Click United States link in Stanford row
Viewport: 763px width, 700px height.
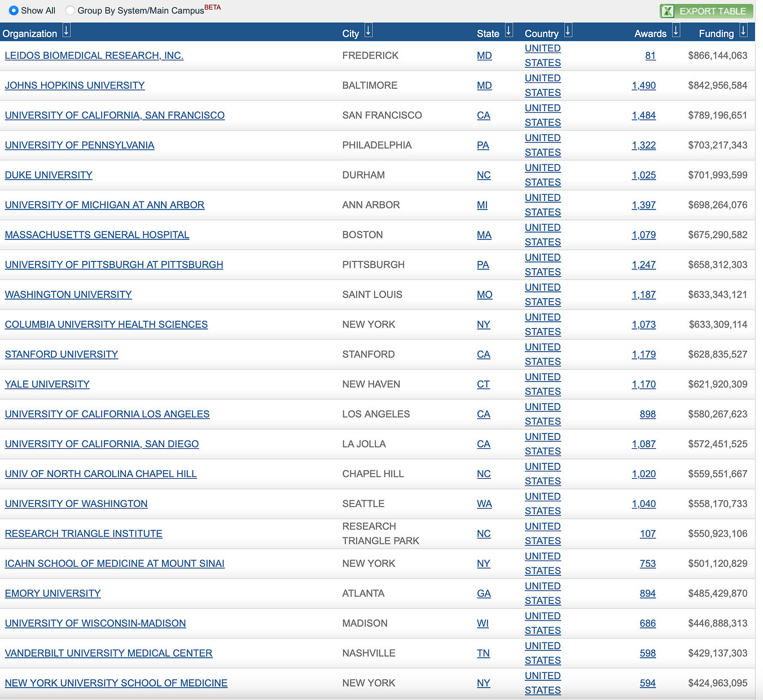[543, 355]
